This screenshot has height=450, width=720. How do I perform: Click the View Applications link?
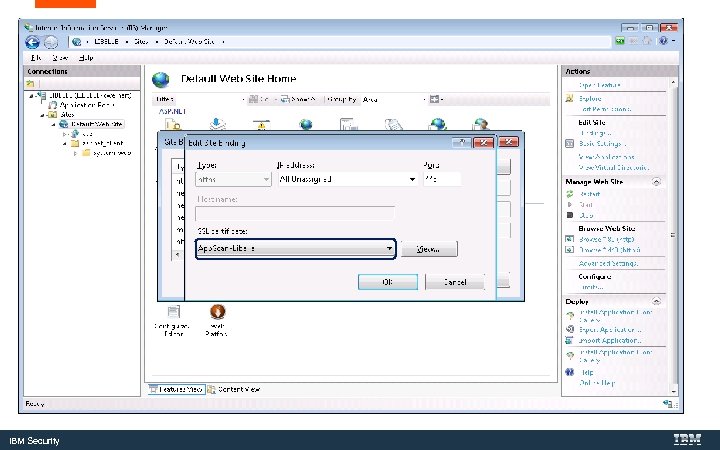tap(607, 157)
